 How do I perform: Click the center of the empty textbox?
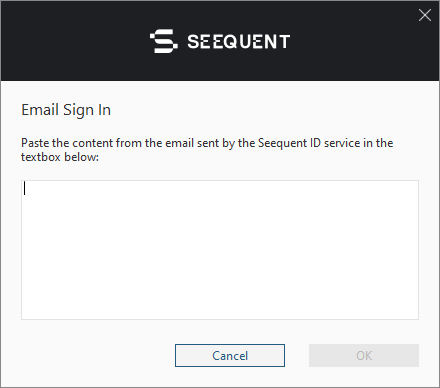(x=220, y=250)
